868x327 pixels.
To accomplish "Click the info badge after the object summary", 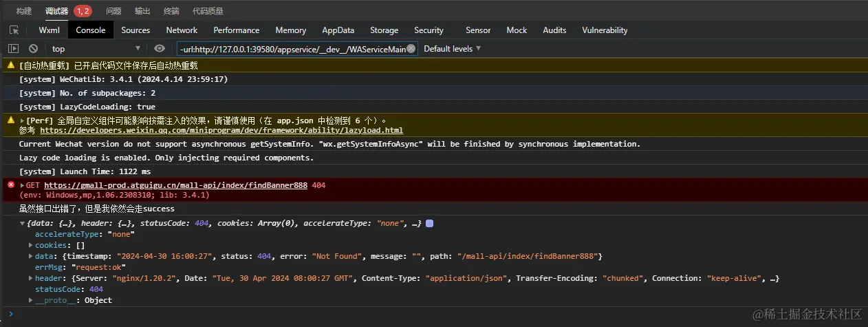I will (x=430, y=224).
